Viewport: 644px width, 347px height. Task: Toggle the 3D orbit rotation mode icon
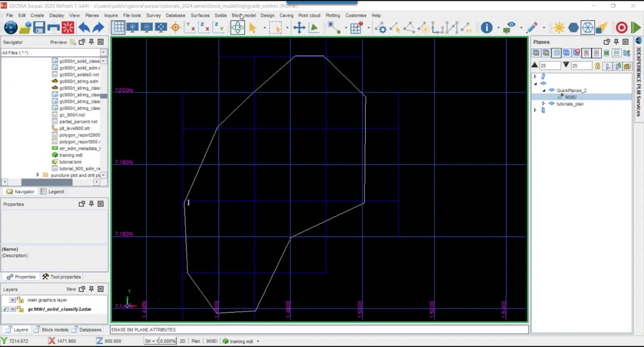[237, 28]
